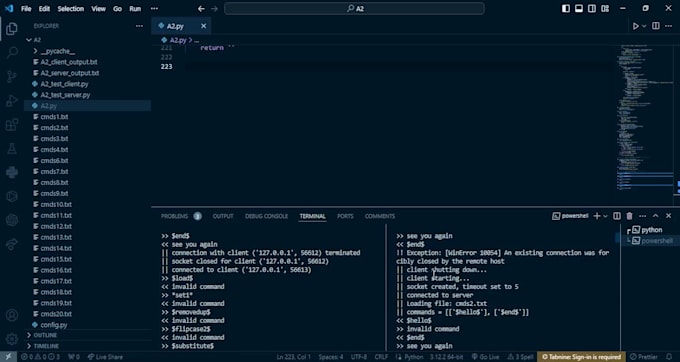680x362 pixels.
Task: Split the terminal panel
Action: tap(617, 216)
